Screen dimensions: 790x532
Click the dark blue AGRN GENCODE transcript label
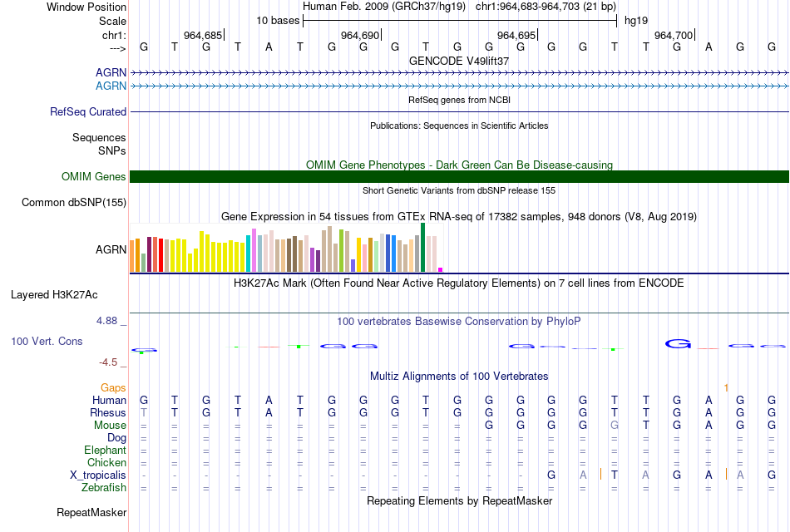pos(111,73)
